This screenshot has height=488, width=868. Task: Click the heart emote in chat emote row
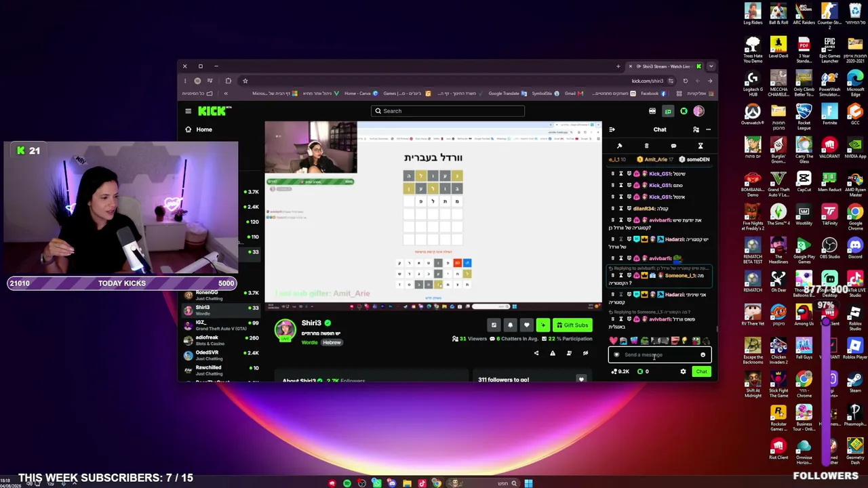[614, 340]
